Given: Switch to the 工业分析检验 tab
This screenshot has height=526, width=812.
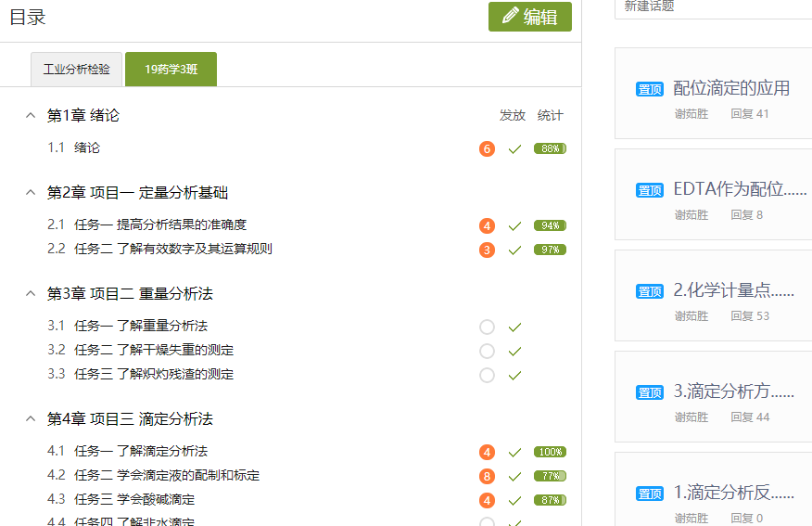Looking at the screenshot, I should 76,70.
